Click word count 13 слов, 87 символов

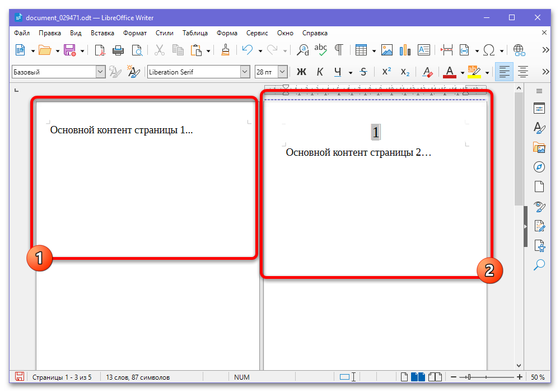[x=138, y=377]
